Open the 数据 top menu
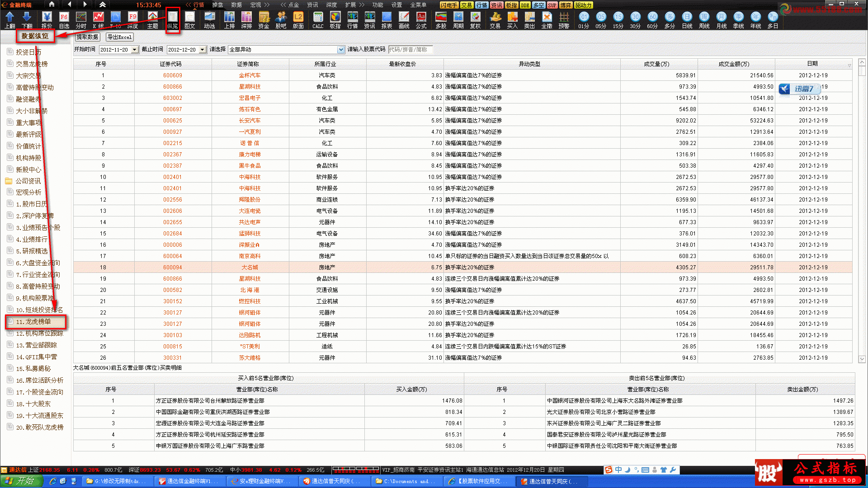Screen dimensions: 868x488 click(236, 5)
